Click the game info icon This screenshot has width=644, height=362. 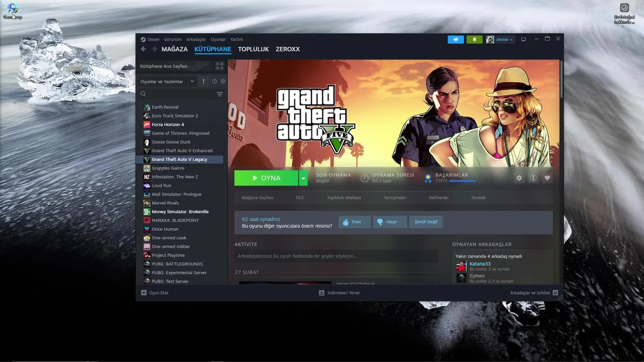tap(533, 178)
